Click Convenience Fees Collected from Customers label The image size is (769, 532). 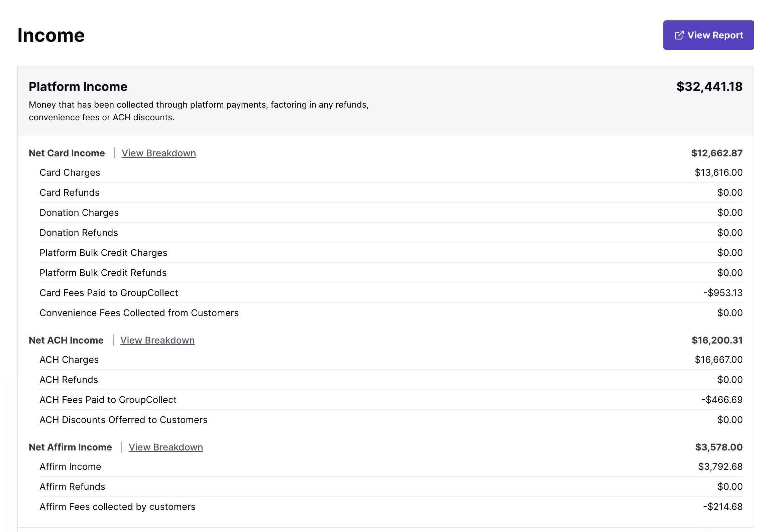[139, 313]
